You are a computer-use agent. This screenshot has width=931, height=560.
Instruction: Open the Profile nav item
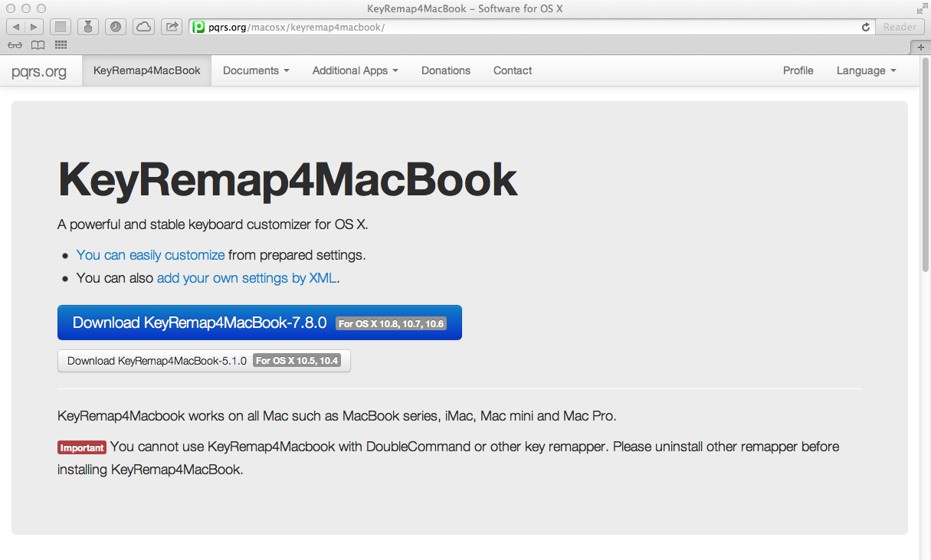[798, 70]
